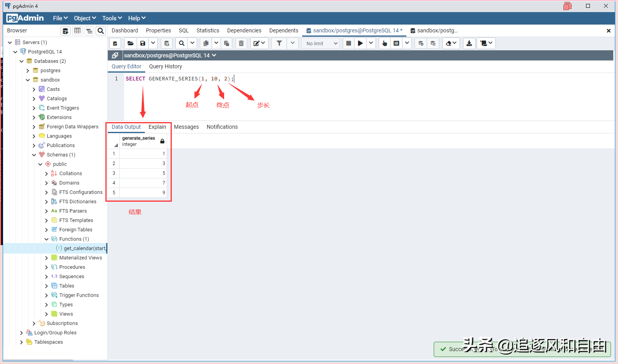Expand the postgres database chevron
618x364 pixels.
(28, 71)
